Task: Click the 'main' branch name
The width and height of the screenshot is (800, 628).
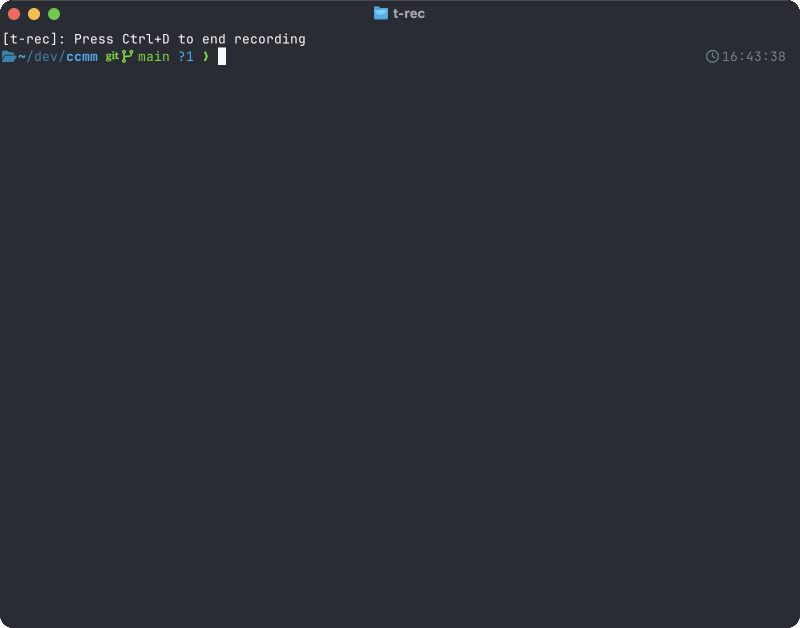Action: [154, 57]
